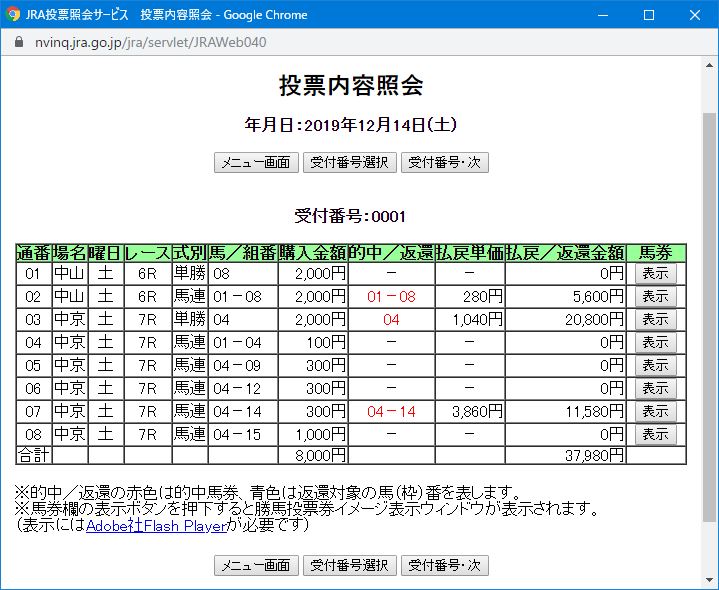Image resolution: width=719 pixels, height=590 pixels.
Task: Click the scrollbar up arrow
Action: click(x=709, y=65)
